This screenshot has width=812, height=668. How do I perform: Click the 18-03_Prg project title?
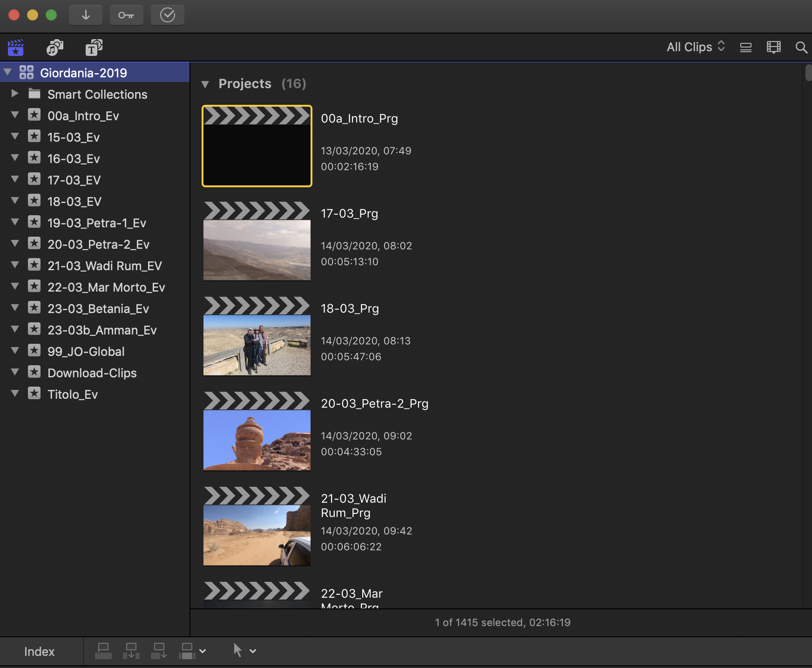(350, 308)
